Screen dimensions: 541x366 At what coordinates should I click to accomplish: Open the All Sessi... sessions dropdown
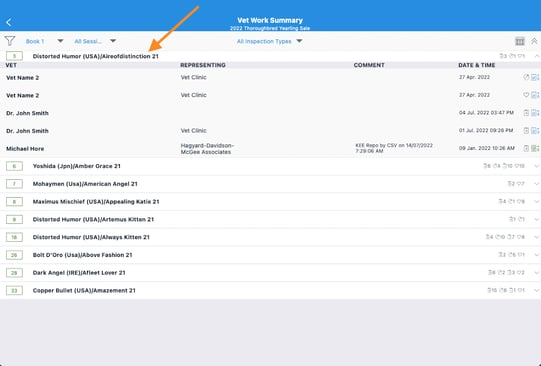click(95, 41)
